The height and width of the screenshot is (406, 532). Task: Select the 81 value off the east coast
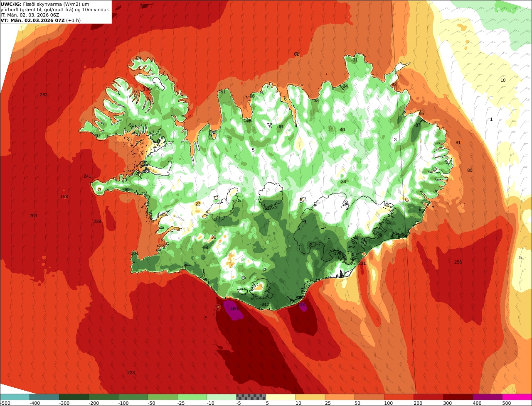(x=458, y=143)
